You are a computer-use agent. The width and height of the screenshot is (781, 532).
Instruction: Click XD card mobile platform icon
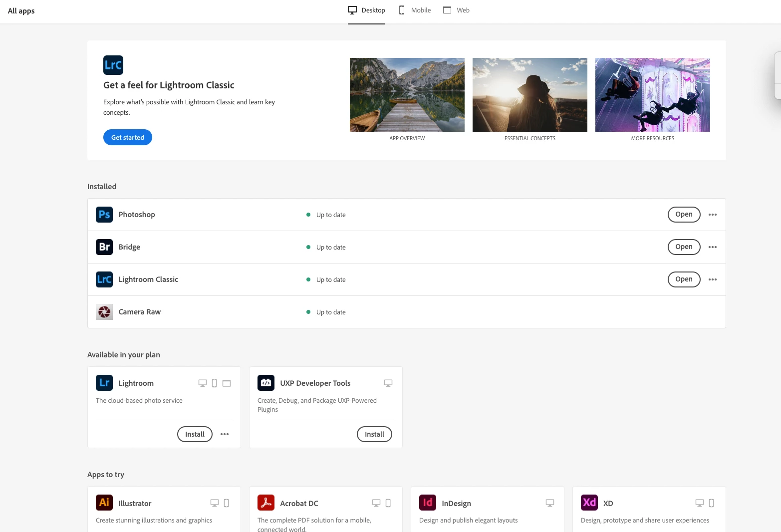(712, 503)
